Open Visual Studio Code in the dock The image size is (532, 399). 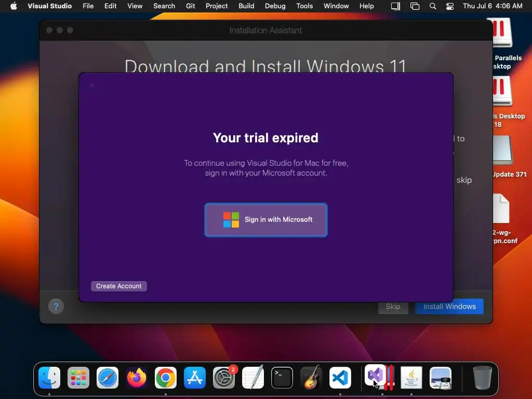[340, 378]
